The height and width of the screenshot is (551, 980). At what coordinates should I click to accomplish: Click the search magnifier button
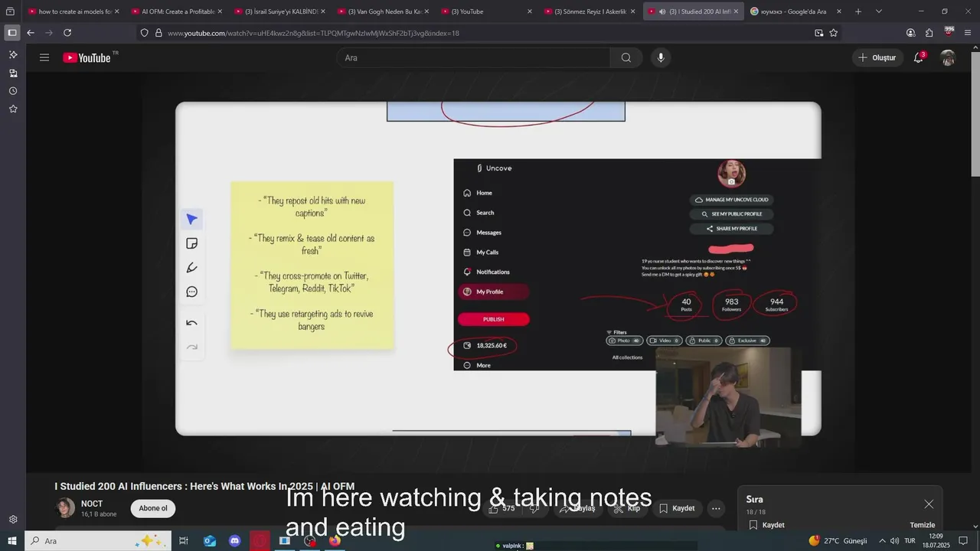pos(626,57)
